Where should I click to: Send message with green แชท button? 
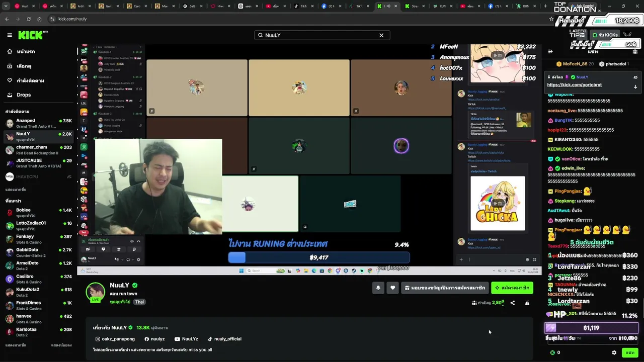point(630,352)
